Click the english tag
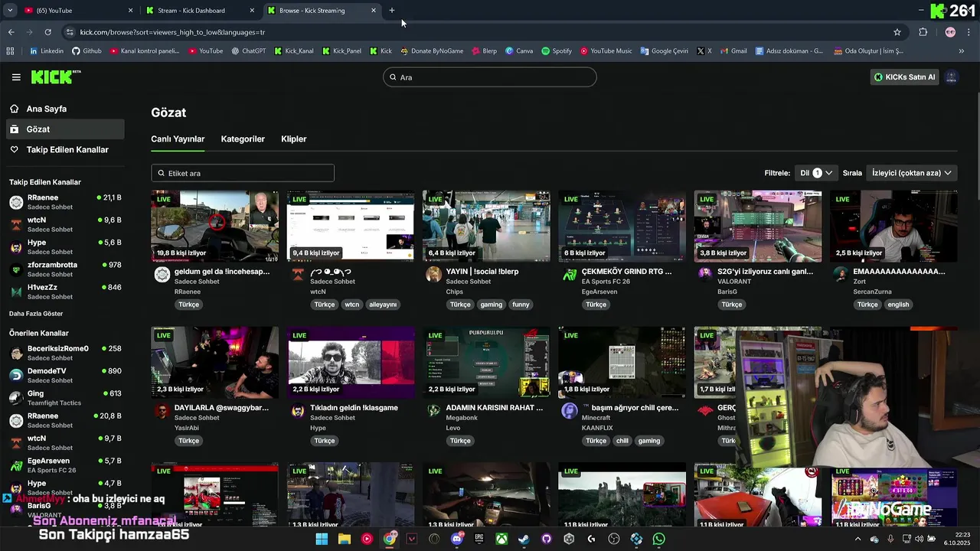Viewport: 980px width, 551px height. pyautogui.click(x=898, y=305)
